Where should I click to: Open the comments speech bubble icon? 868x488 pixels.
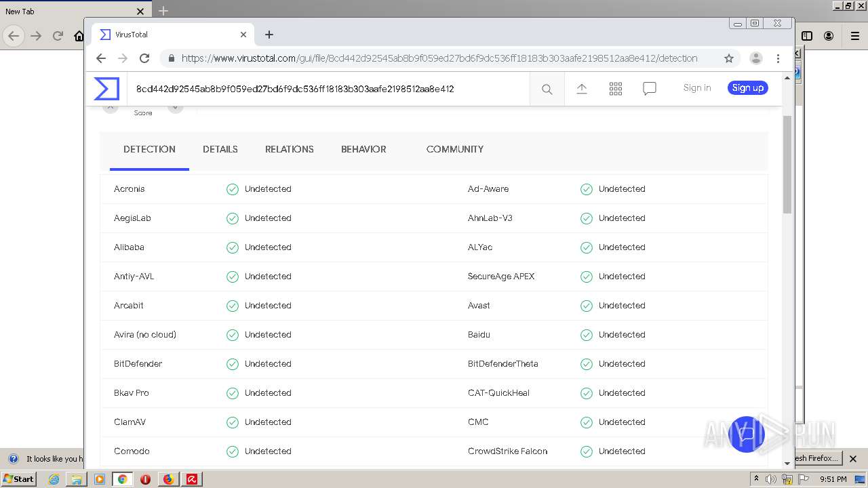pos(650,89)
